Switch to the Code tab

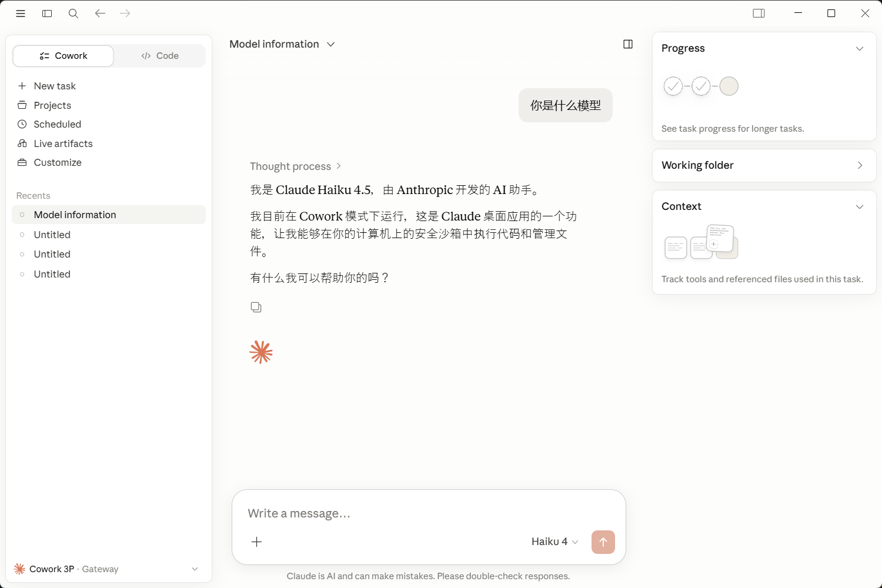160,56
